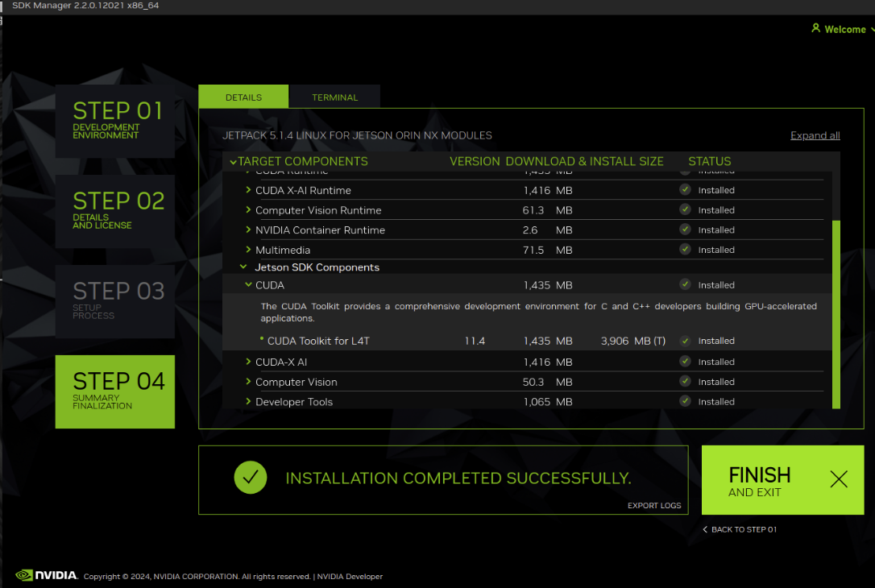Click installed check icon for CUDA Toolkit for L4T

click(x=686, y=341)
